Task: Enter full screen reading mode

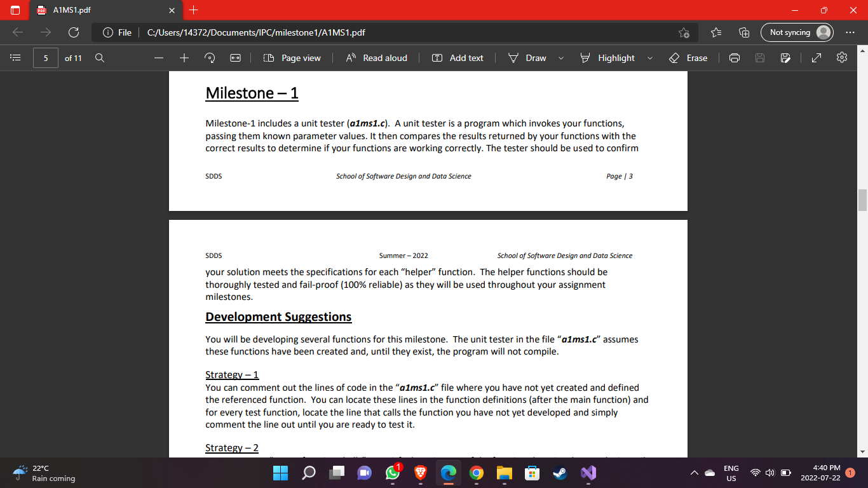Action: [x=816, y=58]
